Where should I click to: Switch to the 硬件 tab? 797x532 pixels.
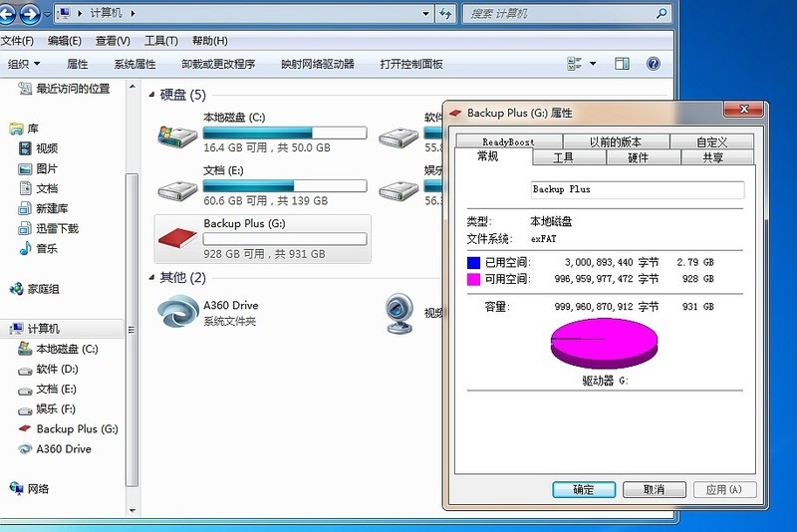coord(638,157)
